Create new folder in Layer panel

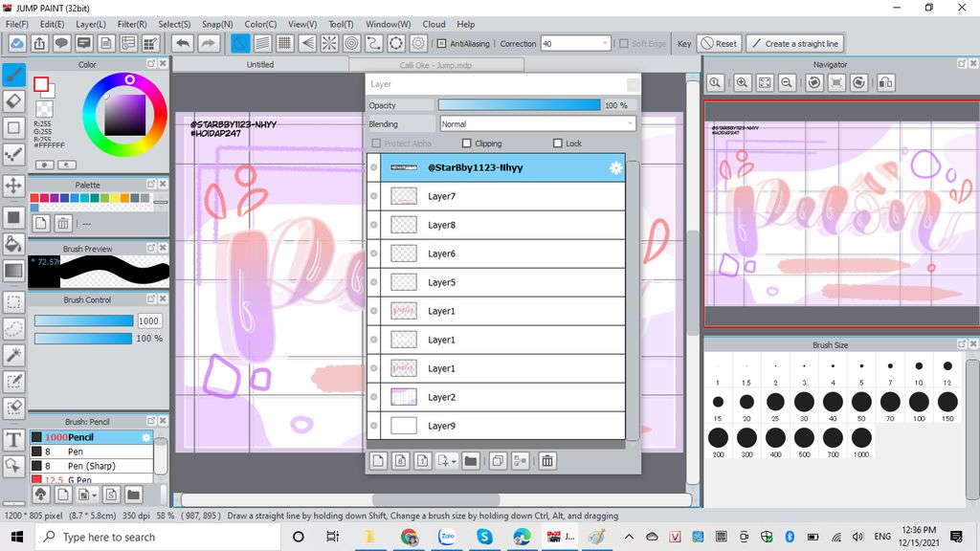pos(471,461)
